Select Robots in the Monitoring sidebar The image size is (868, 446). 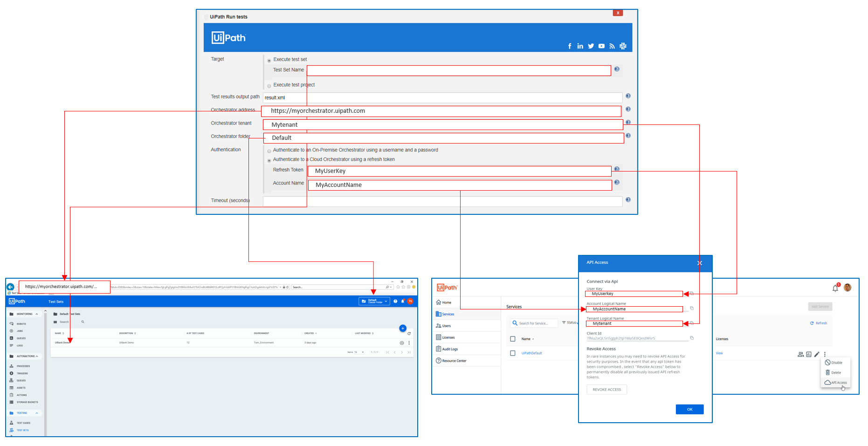pyautogui.click(x=21, y=324)
